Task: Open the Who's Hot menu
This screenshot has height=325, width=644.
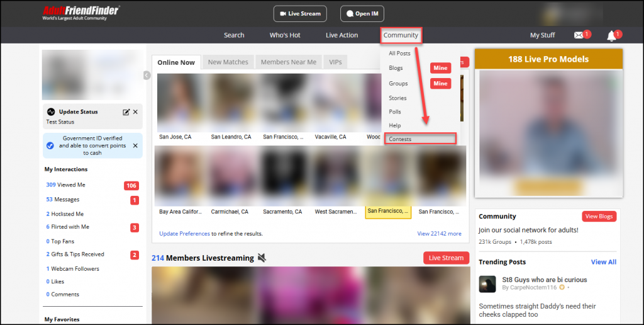Action: coord(285,35)
